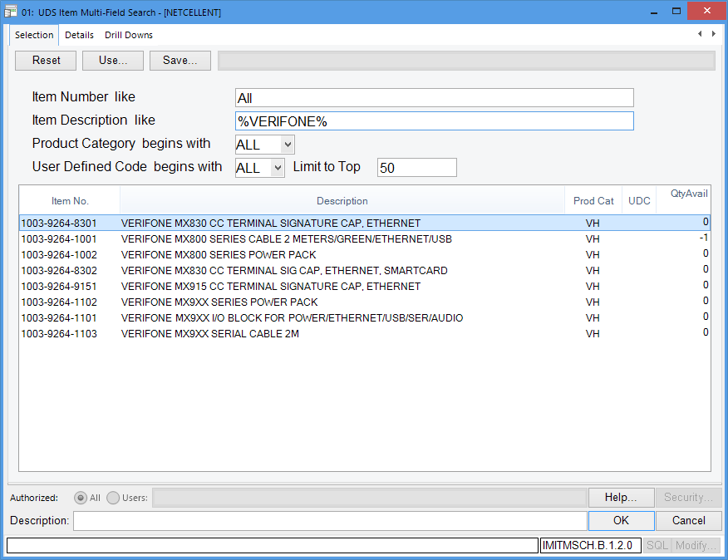Screen dimensions: 728x560
Task: Close the UDS Item Multi-Field Search window
Action: pos(706,11)
